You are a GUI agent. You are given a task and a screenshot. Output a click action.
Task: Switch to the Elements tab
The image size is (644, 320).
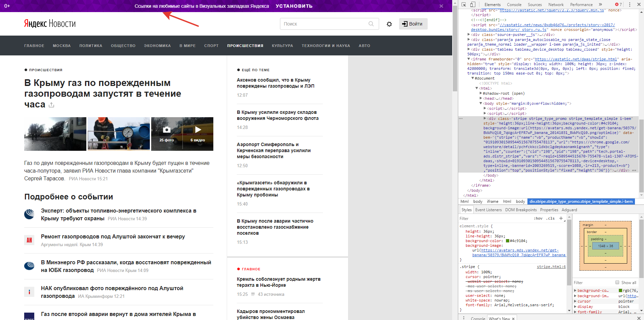[492, 4]
